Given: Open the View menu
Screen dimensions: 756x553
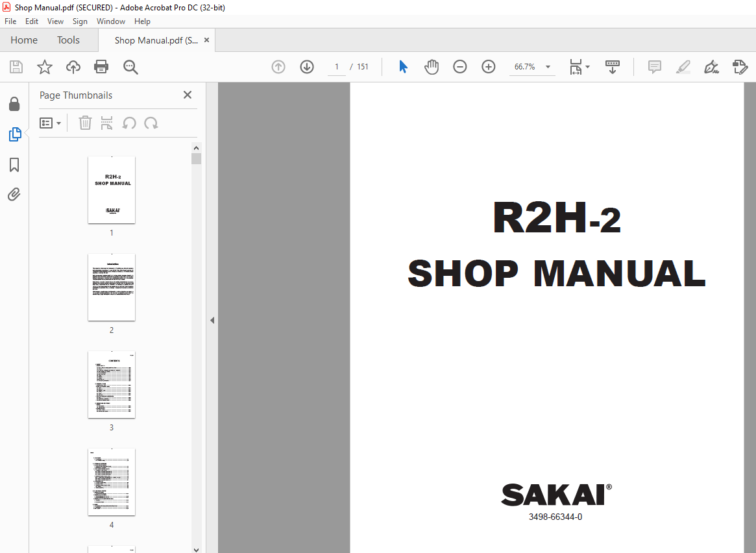Looking at the screenshot, I should pyautogui.click(x=55, y=21).
